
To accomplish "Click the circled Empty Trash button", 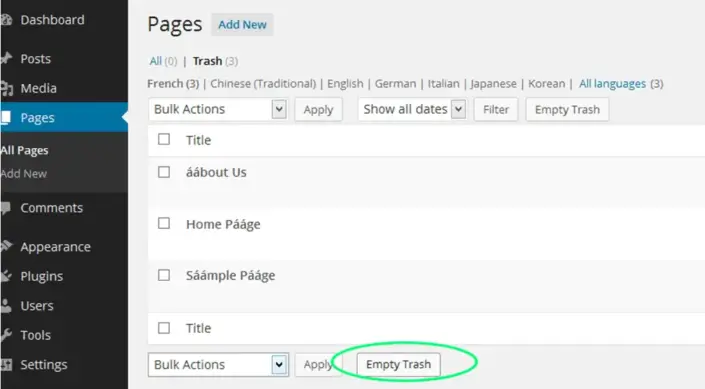I will click(398, 364).
